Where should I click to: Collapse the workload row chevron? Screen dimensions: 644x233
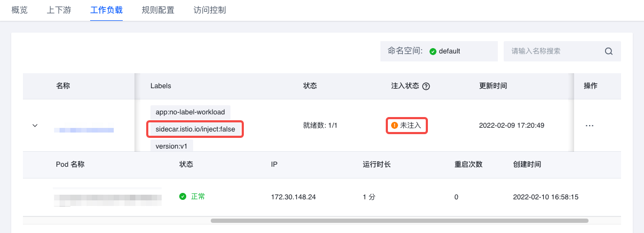(x=35, y=126)
